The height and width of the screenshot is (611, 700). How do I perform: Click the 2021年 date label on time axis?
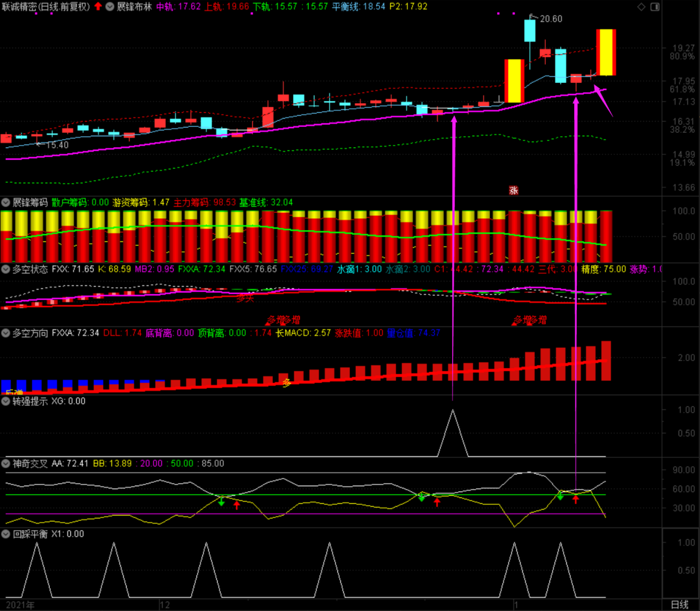pyautogui.click(x=20, y=605)
